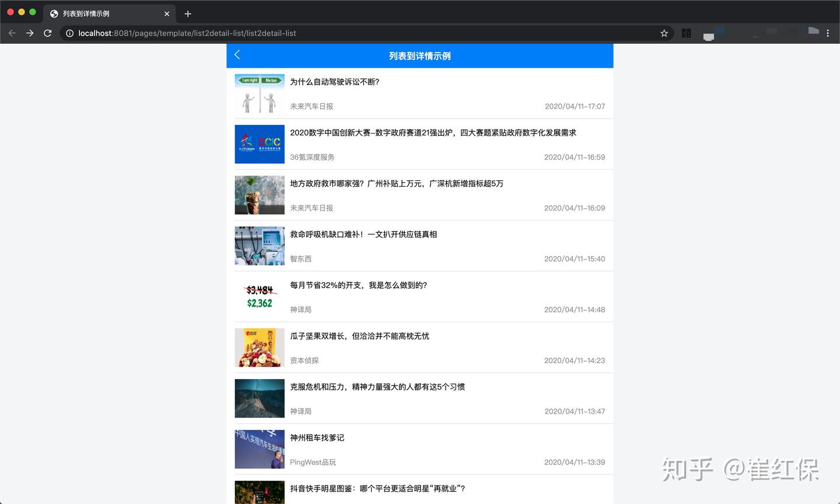
Task: Reload the page with the refresh icon
Action: point(47,33)
